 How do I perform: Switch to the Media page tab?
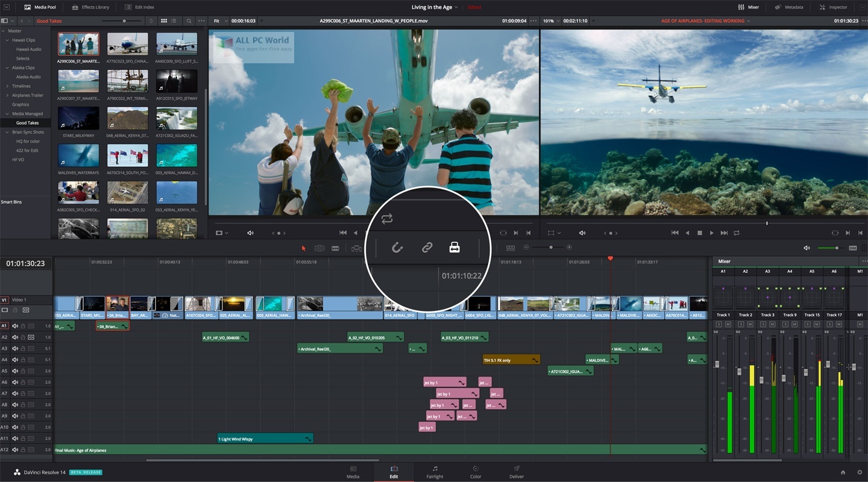[x=353, y=472]
